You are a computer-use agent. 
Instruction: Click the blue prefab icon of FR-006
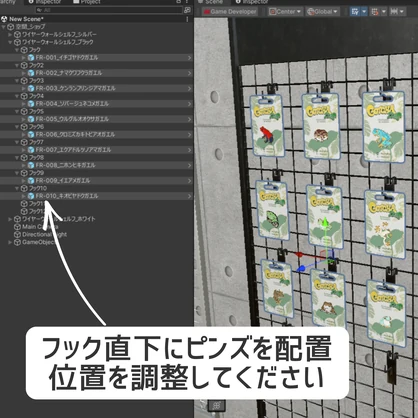tap(31, 134)
